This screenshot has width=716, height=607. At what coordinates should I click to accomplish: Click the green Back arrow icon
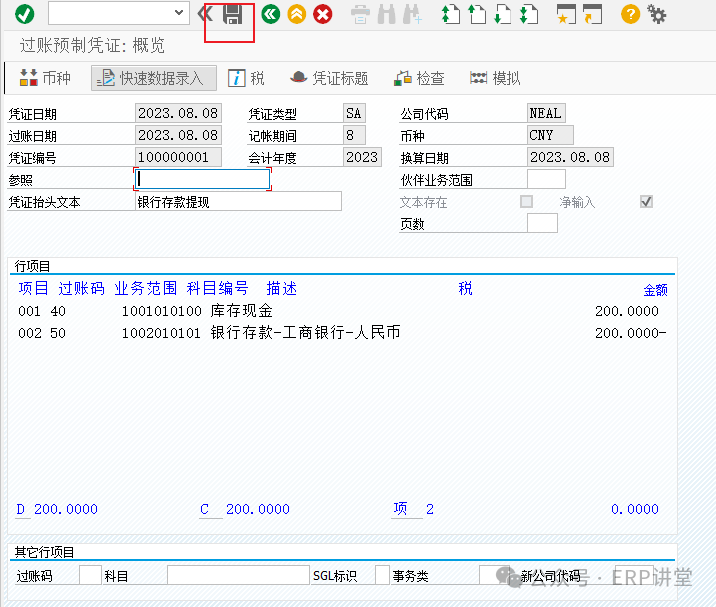270,14
